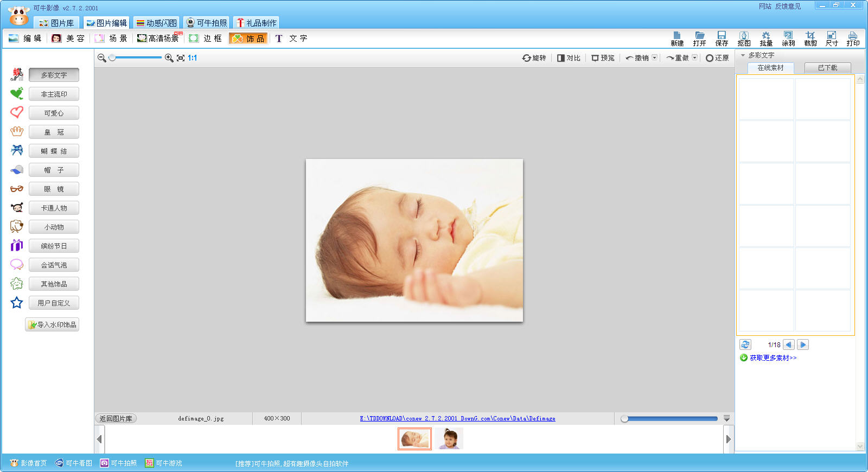Screen dimensions: 868x472
Task: Set zoom to 1:1 actual size
Action: (x=193, y=58)
